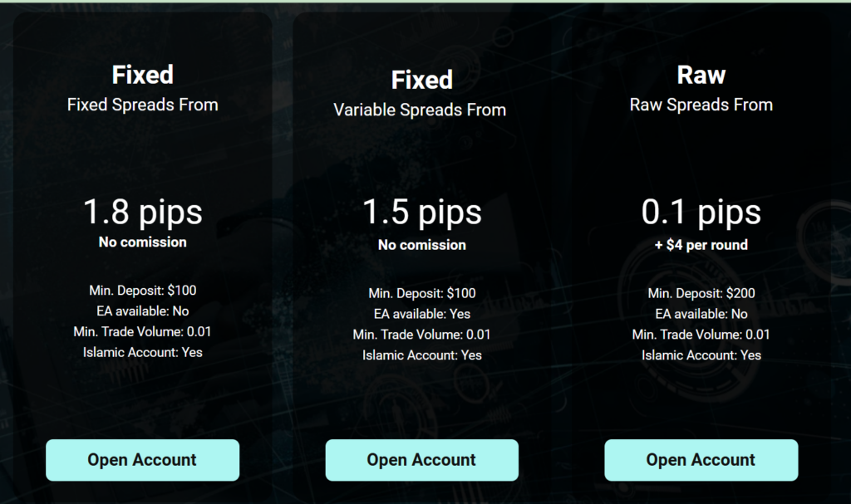
Task: Click 'No comission' under 1.5 pips
Action: [x=421, y=245]
